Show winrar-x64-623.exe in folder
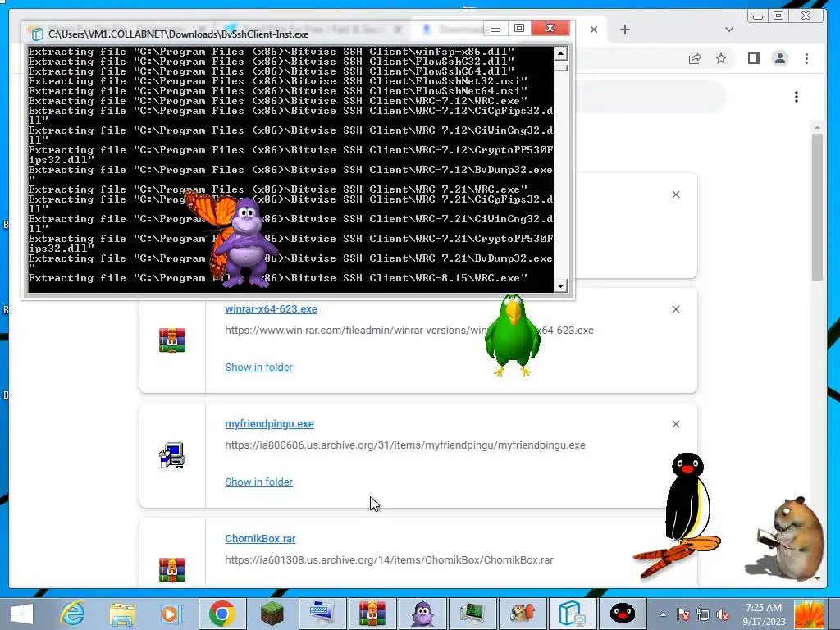 258,367
